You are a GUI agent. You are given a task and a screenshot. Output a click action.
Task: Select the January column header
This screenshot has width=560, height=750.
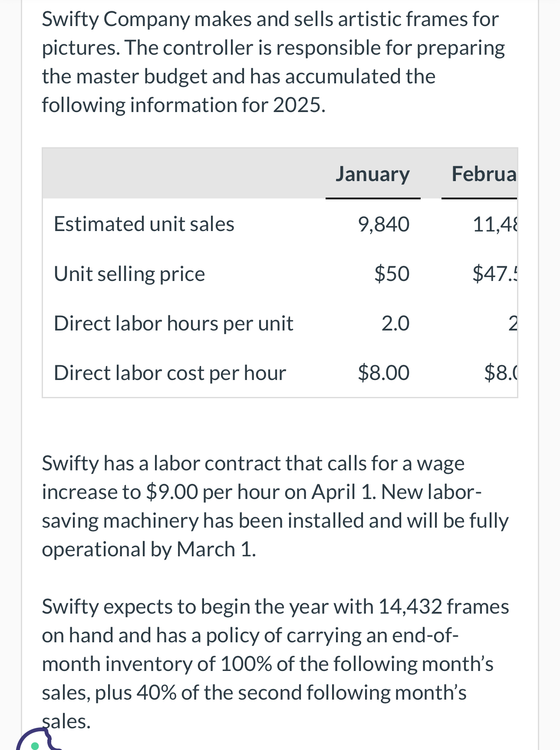click(x=372, y=174)
